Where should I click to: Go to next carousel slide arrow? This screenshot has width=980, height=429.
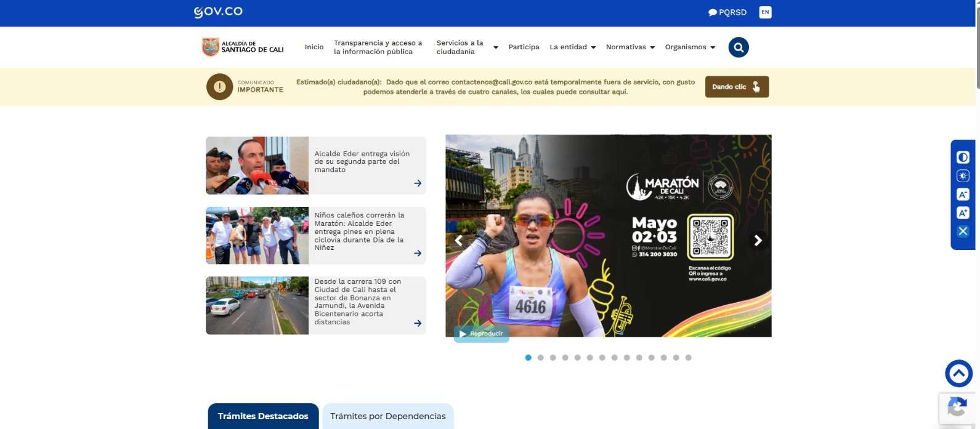click(758, 241)
